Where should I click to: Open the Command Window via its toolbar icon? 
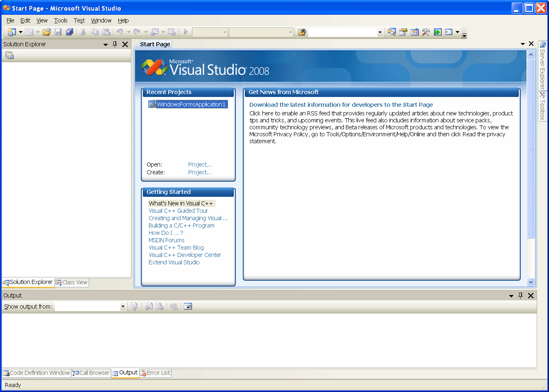pos(449,32)
